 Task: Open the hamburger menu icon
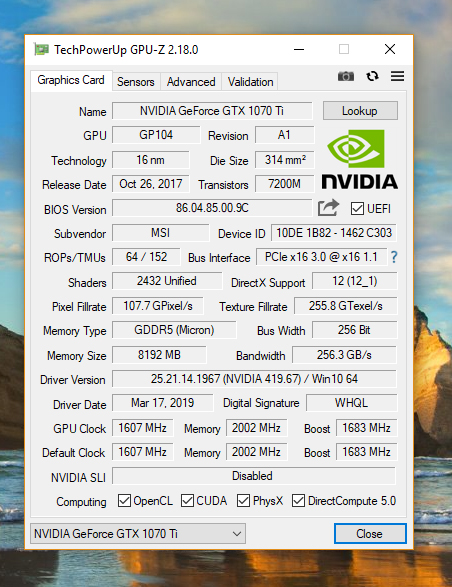tap(397, 76)
